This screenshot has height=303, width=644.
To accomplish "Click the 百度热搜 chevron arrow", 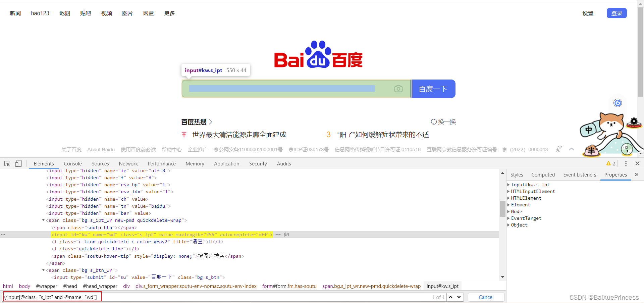I will point(210,122).
